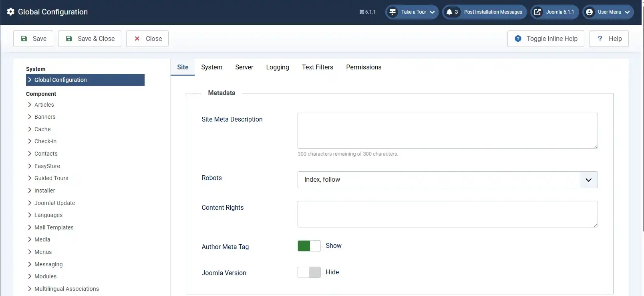Open Joomla! Update component settings
The image size is (644, 296).
54,203
